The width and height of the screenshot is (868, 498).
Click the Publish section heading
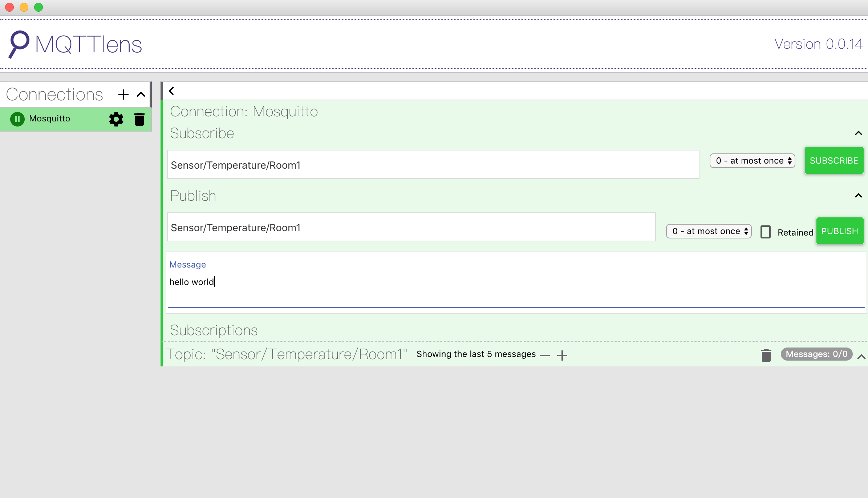pos(193,196)
